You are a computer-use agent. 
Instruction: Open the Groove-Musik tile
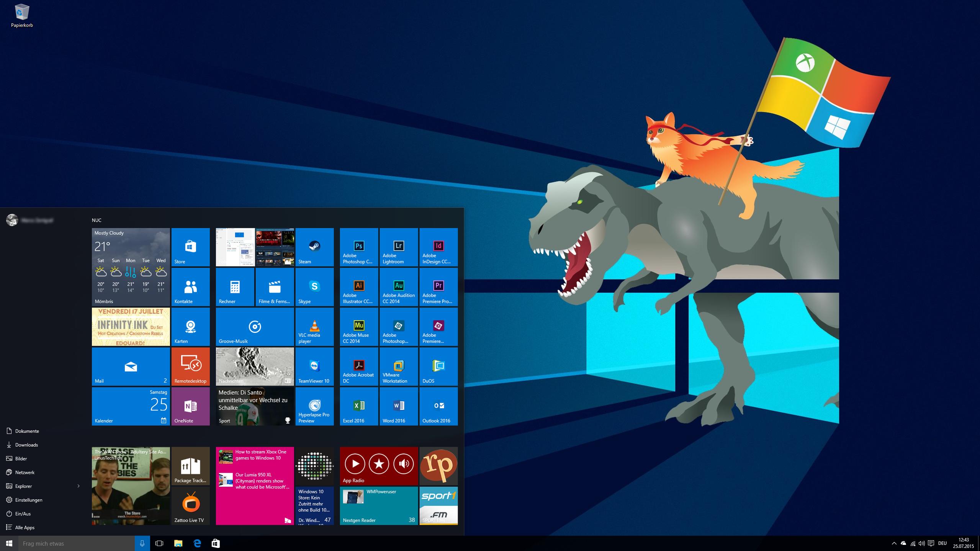[x=255, y=327]
